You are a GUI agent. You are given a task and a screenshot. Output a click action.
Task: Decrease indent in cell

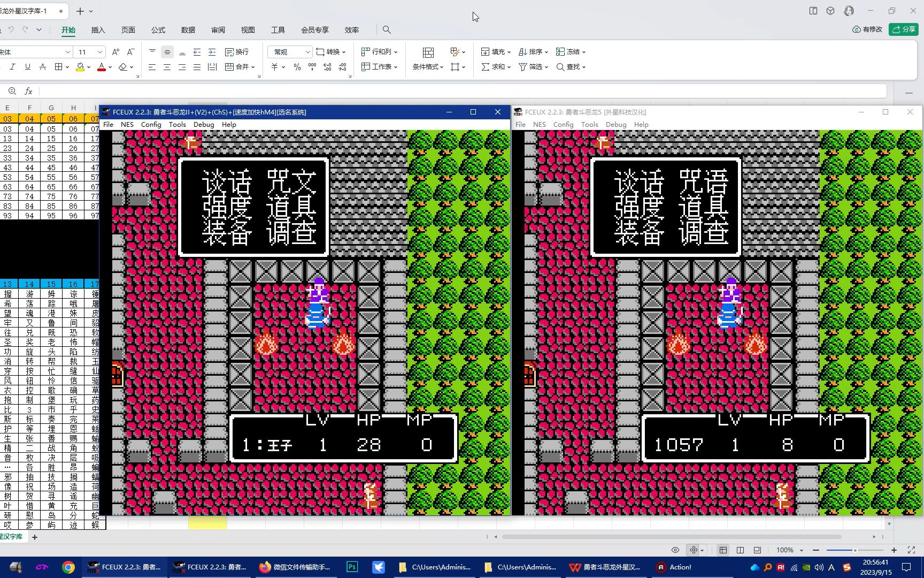point(197,52)
